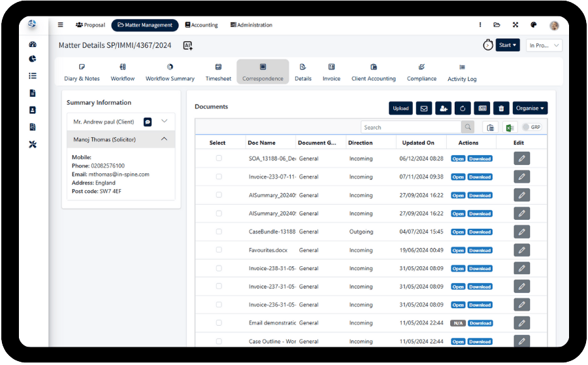The height and width of the screenshot is (365, 588).
Task: Open the Administration menu
Action: [252, 25]
